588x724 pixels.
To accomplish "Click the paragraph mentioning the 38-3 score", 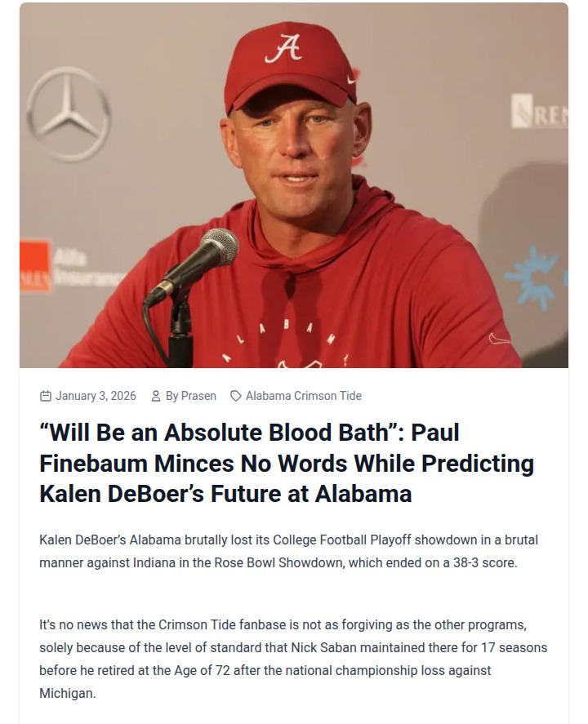I will (x=288, y=551).
